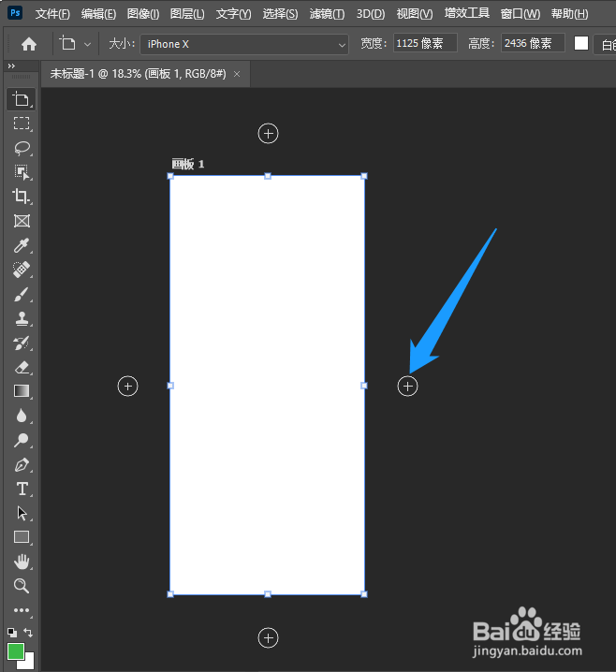Screen dimensions: 616x672
Task: Select the Path Selection tool
Action: point(21,513)
